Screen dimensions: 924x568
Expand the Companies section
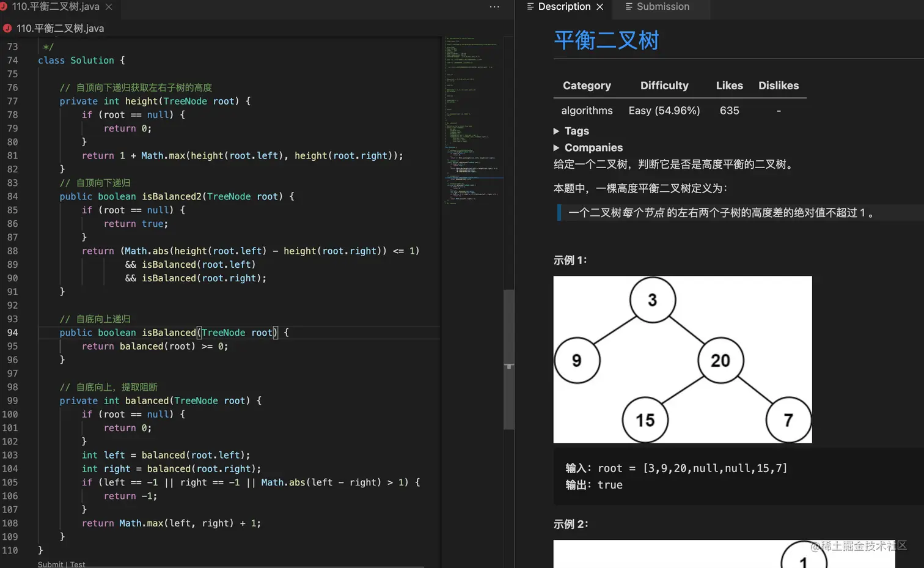tap(588, 147)
